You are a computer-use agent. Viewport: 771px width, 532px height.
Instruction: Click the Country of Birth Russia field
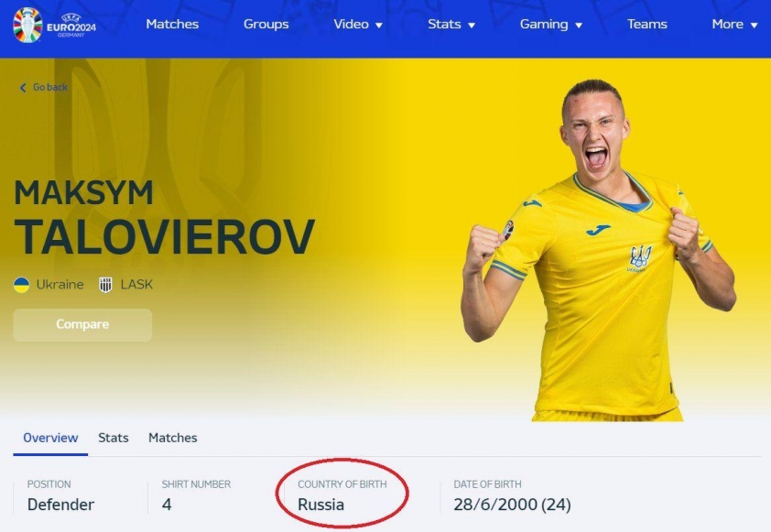coord(342,495)
